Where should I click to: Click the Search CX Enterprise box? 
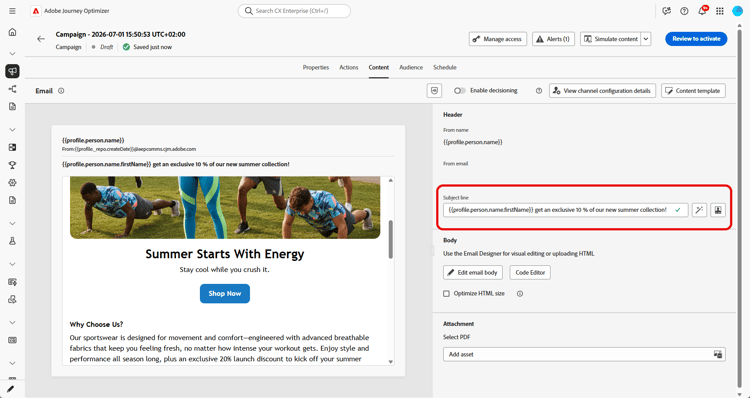pos(294,11)
